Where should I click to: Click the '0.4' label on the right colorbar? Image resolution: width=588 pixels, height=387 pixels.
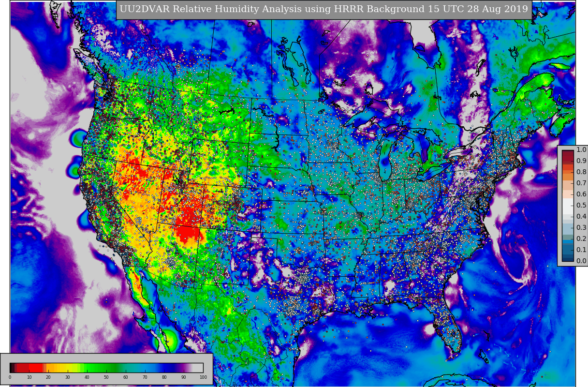pos(581,217)
